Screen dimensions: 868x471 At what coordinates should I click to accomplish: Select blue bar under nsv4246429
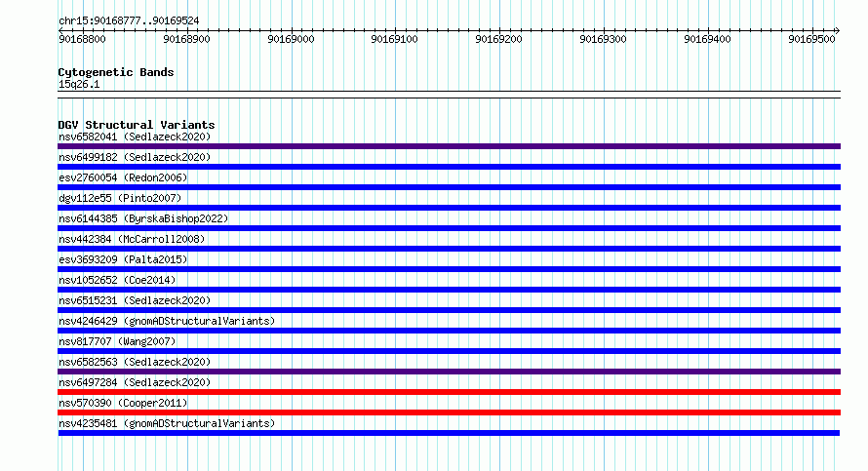[x=449, y=331]
